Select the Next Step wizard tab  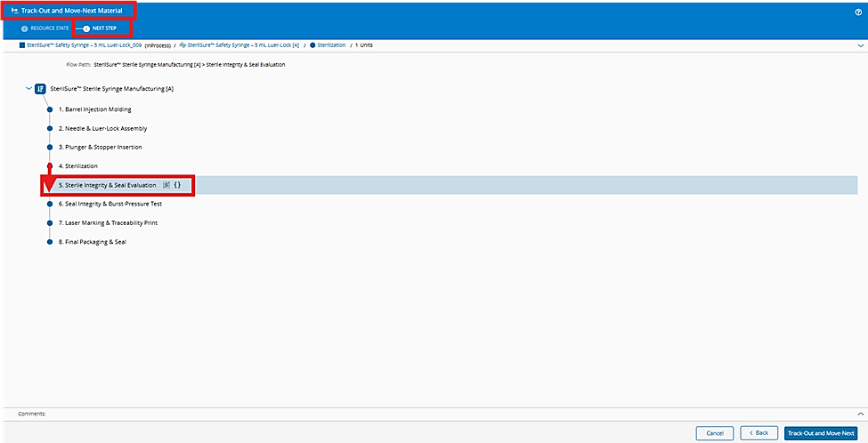click(x=100, y=28)
